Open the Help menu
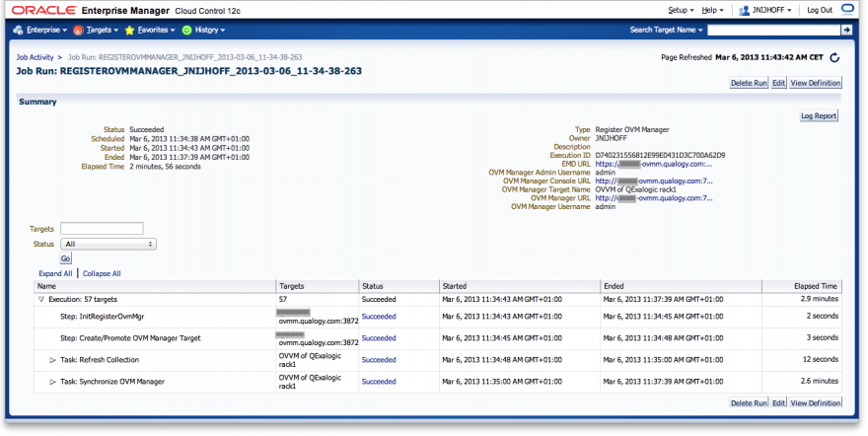Screen dimensions: 868x436 click(712, 10)
